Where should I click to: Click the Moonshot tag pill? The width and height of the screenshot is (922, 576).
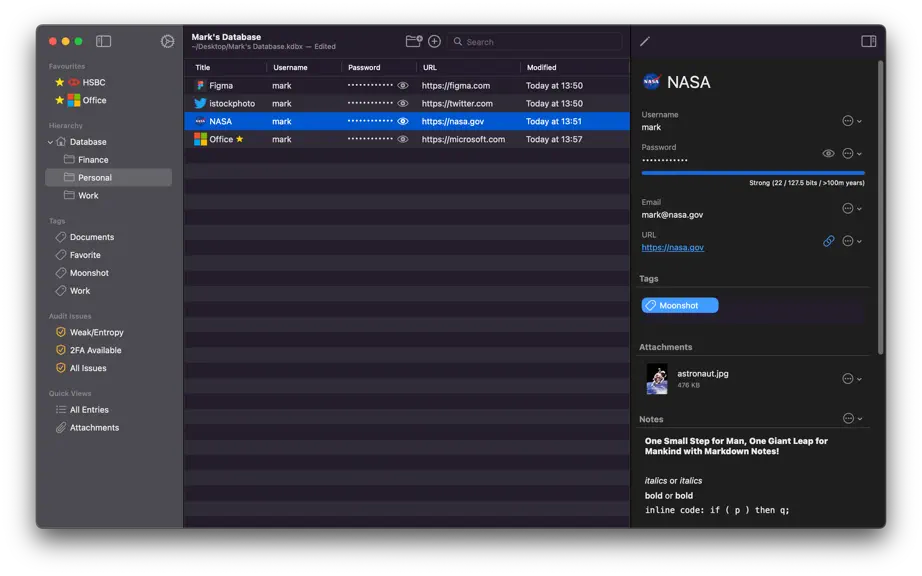[680, 306]
